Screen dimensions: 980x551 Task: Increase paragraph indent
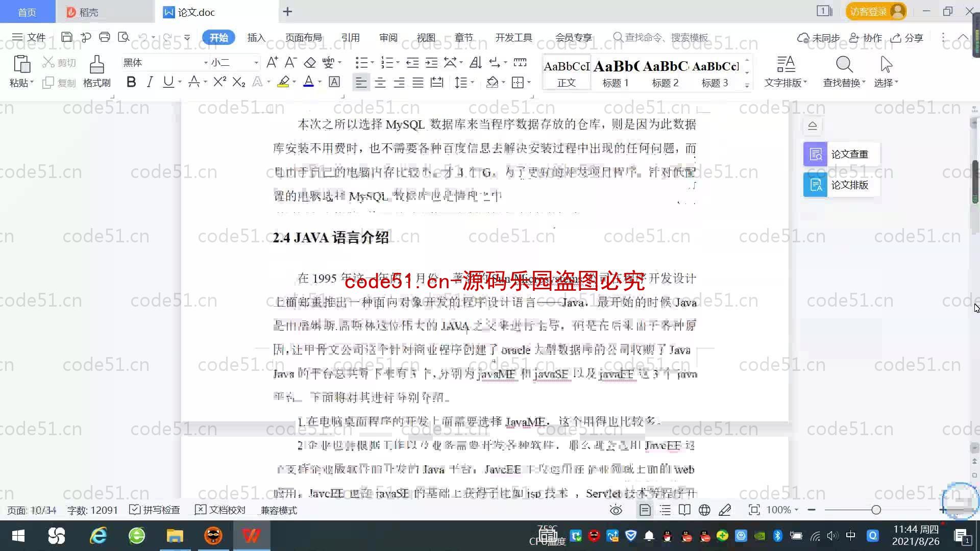pyautogui.click(x=431, y=62)
